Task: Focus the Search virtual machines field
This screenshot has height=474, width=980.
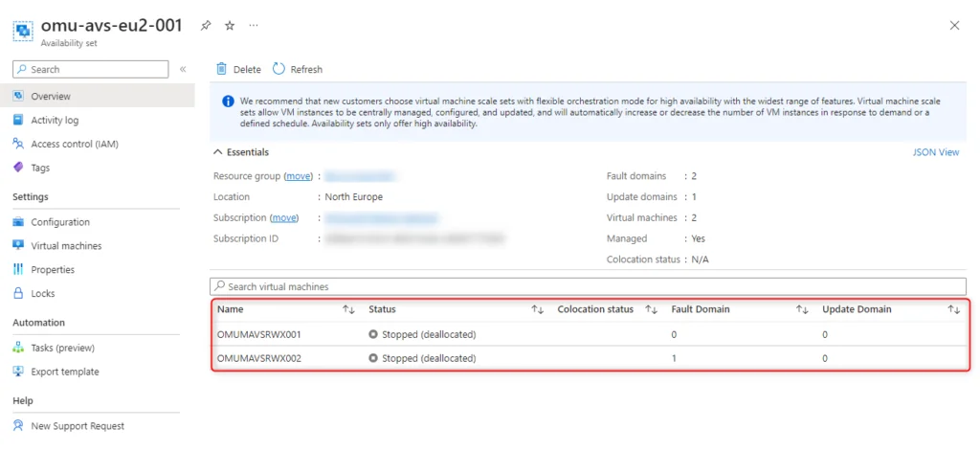Action: coord(589,286)
